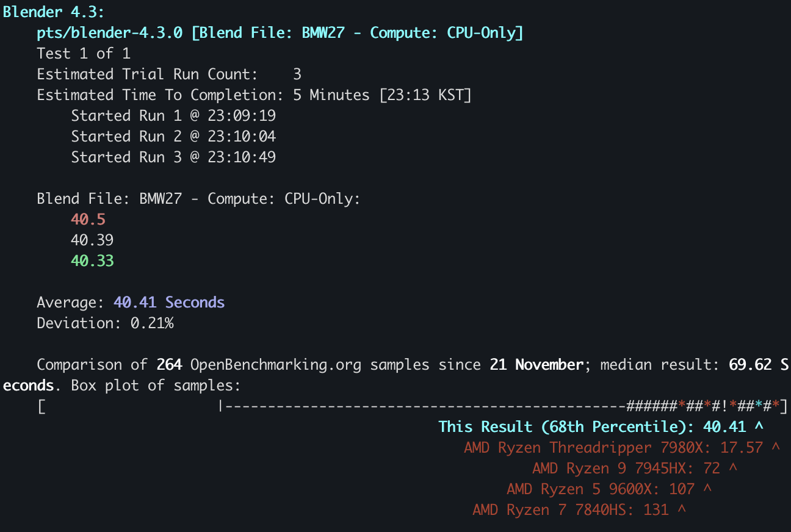Click the red 40.5 result value
This screenshot has width=791, height=532.
coord(88,220)
